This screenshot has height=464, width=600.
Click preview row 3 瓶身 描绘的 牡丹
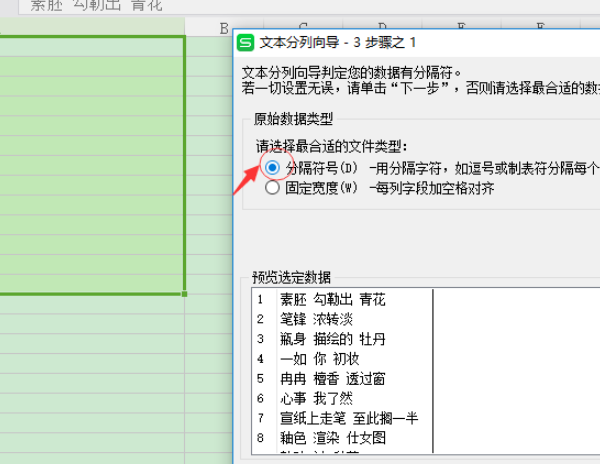tap(333, 339)
